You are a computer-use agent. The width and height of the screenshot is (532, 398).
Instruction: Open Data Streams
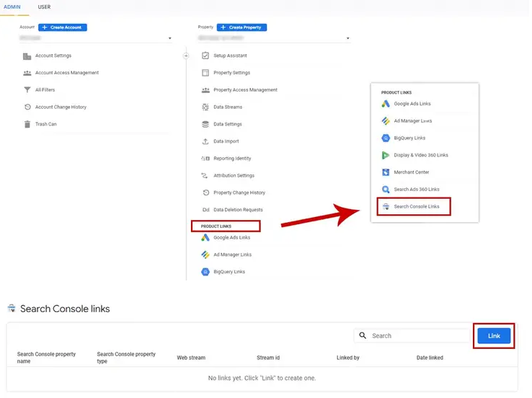[x=228, y=107]
